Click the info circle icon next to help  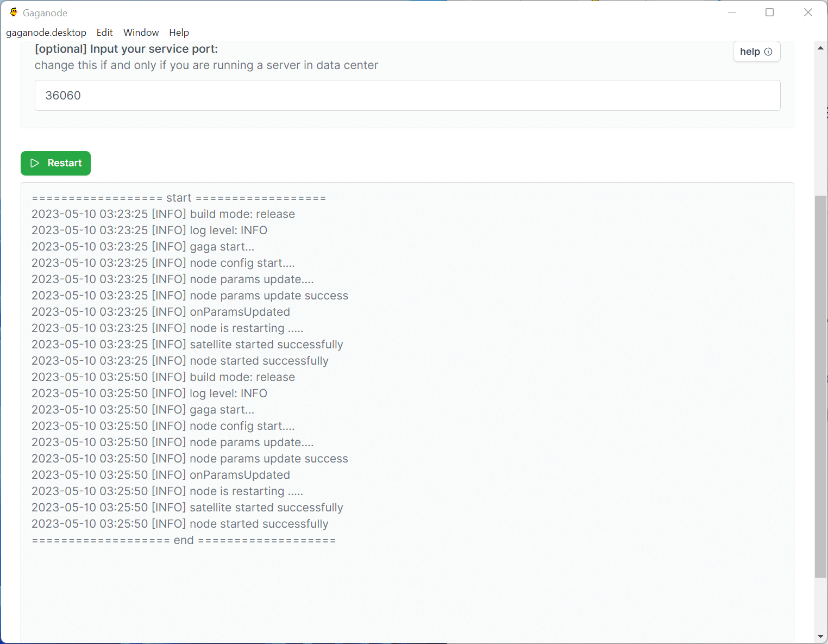click(x=768, y=52)
